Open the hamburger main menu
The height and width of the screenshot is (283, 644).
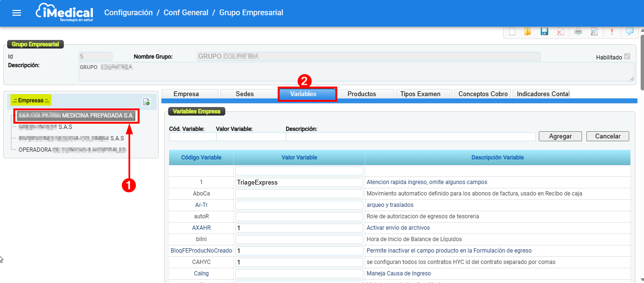(17, 13)
